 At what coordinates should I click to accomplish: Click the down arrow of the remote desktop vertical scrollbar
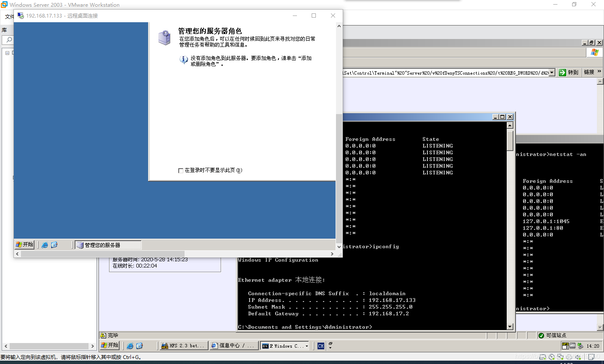[339, 247]
